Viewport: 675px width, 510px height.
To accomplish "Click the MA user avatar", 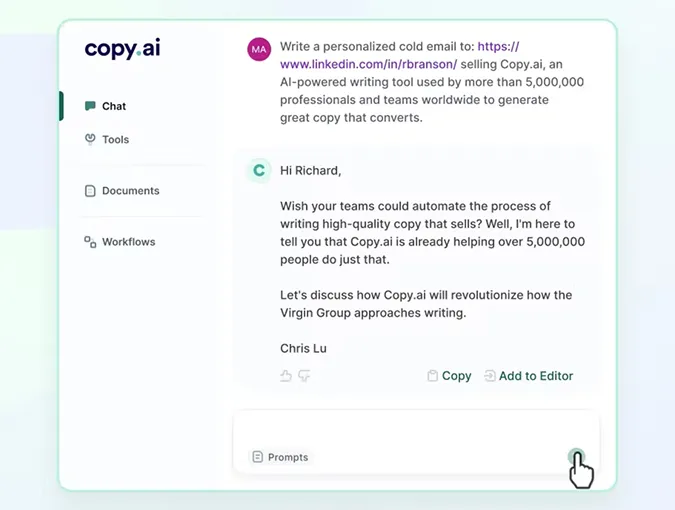I will coord(259,49).
